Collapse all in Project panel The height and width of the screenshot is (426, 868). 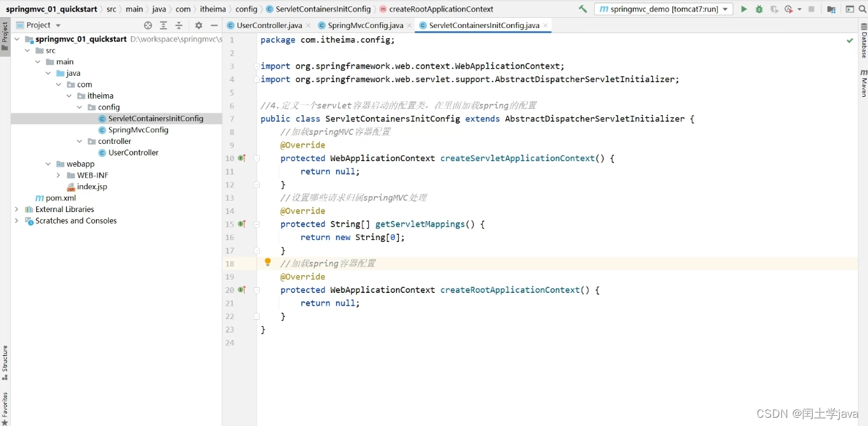point(179,25)
